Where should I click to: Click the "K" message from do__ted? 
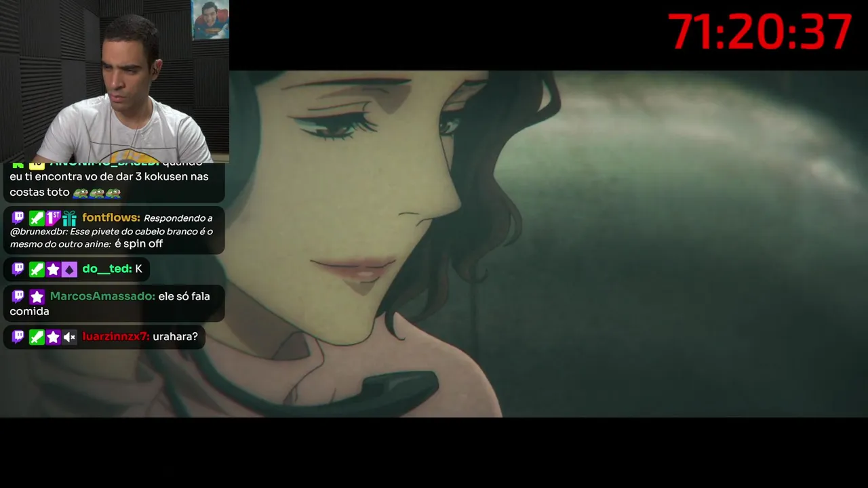(x=138, y=269)
